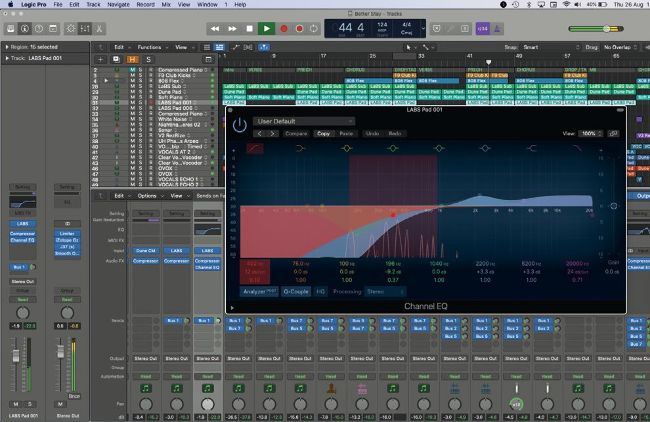Toggle the Inspector button in control bar
Viewport: 650px width, 422px height.
(25, 29)
